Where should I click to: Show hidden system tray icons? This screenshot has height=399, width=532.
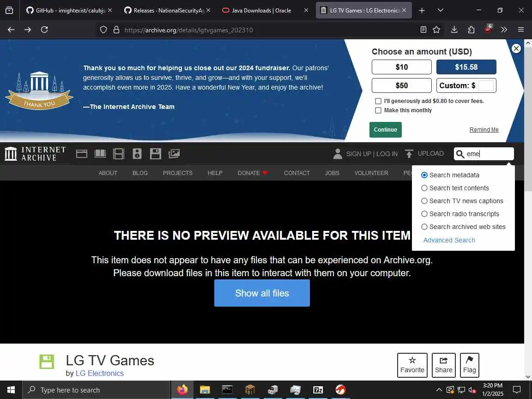[x=439, y=390]
